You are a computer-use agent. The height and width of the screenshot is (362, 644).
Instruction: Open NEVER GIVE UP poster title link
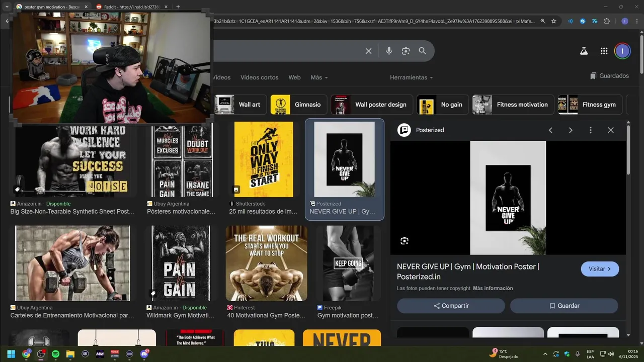click(468, 271)
